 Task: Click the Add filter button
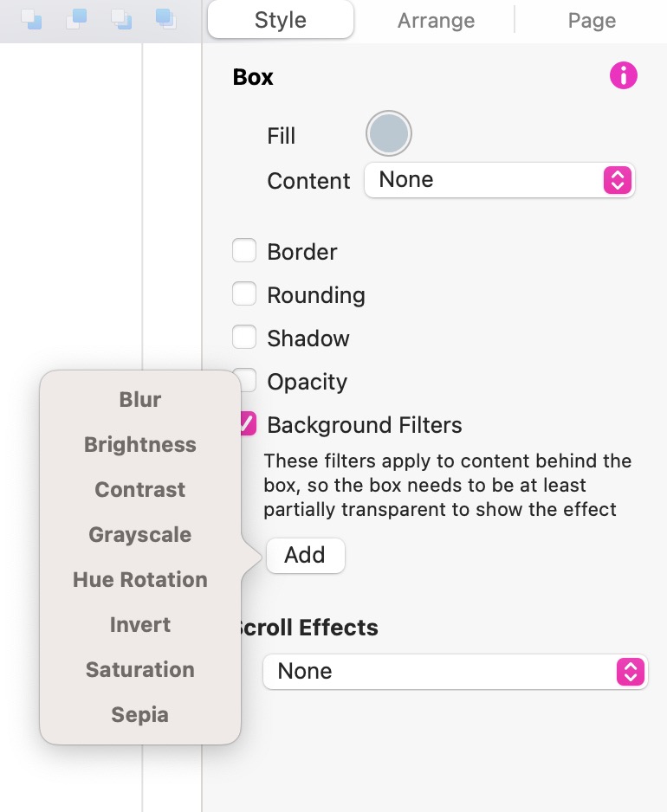(x=305, y=556)
